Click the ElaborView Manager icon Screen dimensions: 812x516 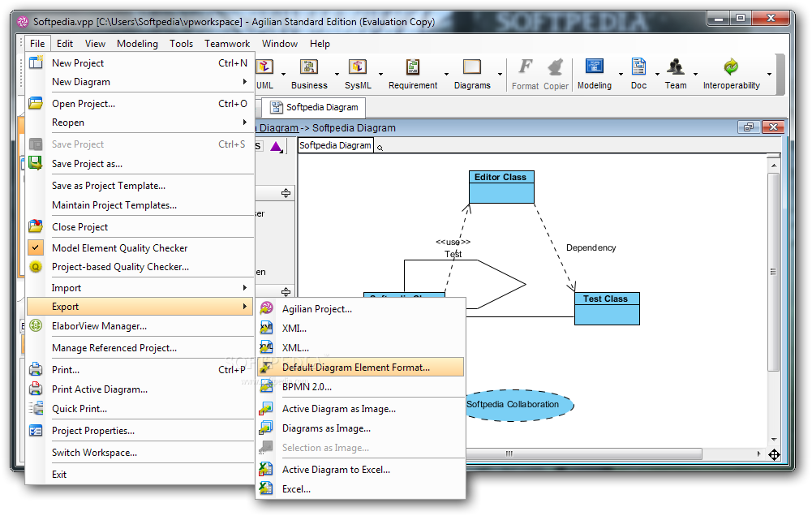point(36,326)
